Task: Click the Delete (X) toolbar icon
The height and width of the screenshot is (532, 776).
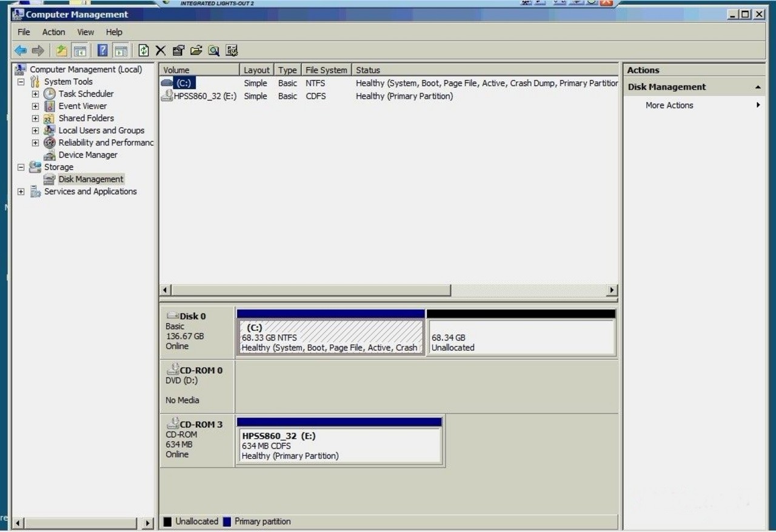Action: pyautogui.click(x=161, y=51)
